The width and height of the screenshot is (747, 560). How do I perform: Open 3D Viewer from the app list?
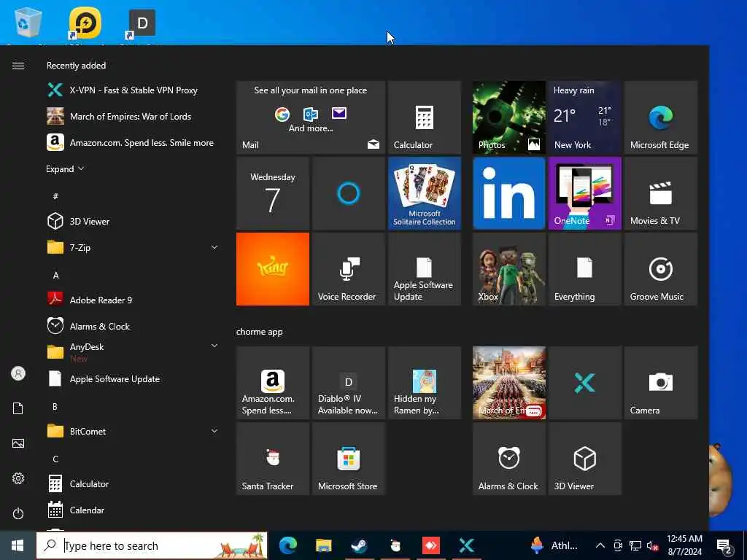(x=133, y=222)
